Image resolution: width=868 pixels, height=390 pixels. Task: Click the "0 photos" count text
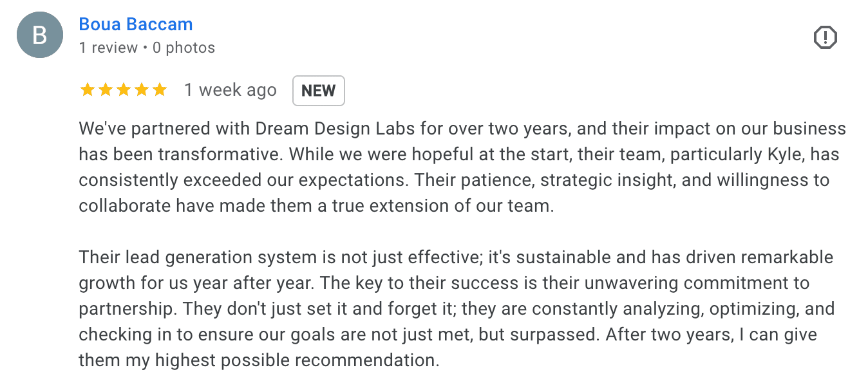(184, 48)
